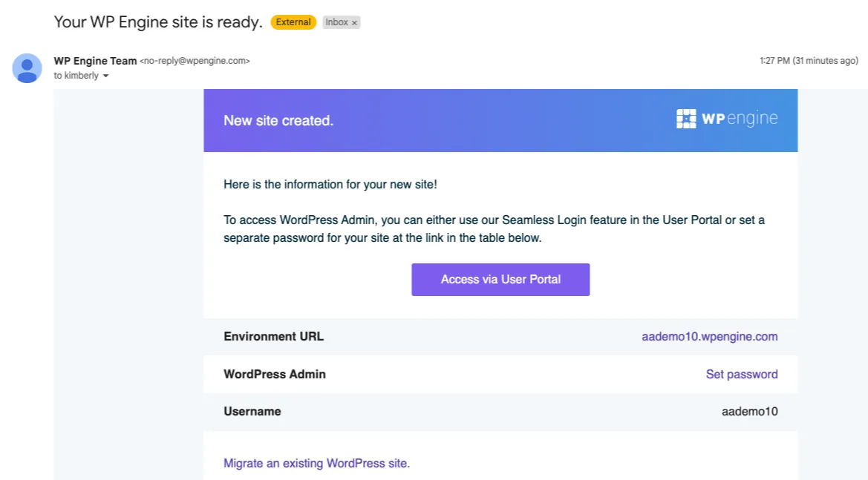
Task: Click the WP Engine logo in banner
Action: coord(727,119)
